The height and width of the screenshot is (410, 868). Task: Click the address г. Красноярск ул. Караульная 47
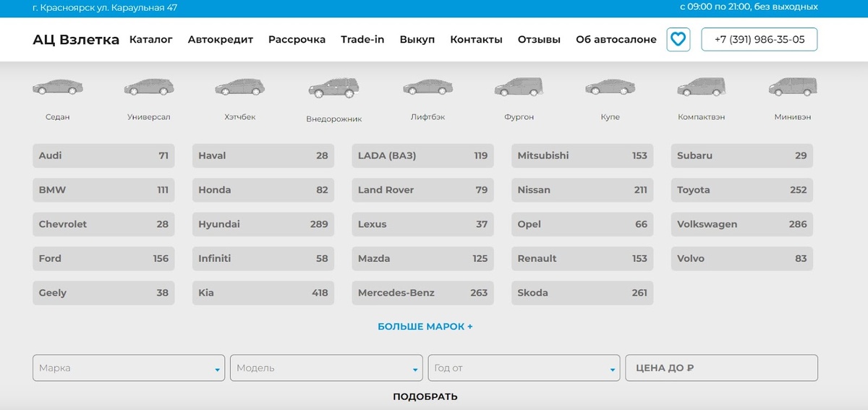pyautogui.click(x=105, y=7)
